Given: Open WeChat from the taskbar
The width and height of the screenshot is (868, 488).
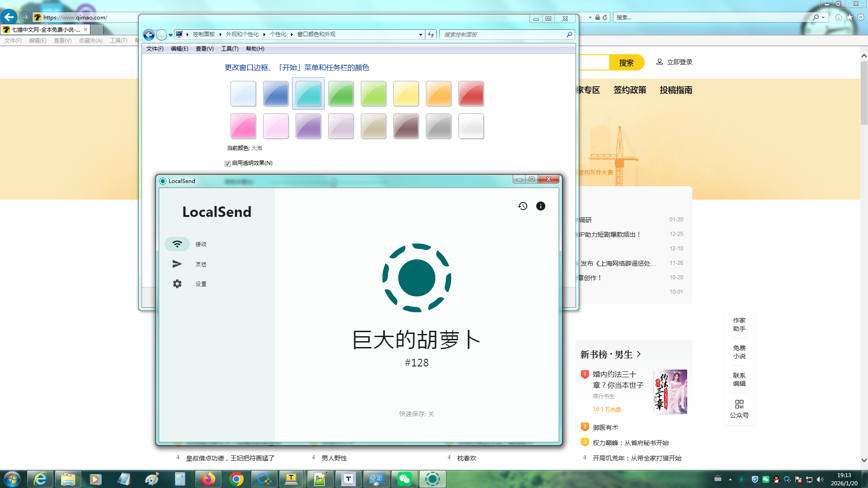Looking at the screenshot, I should coord(404,479).
